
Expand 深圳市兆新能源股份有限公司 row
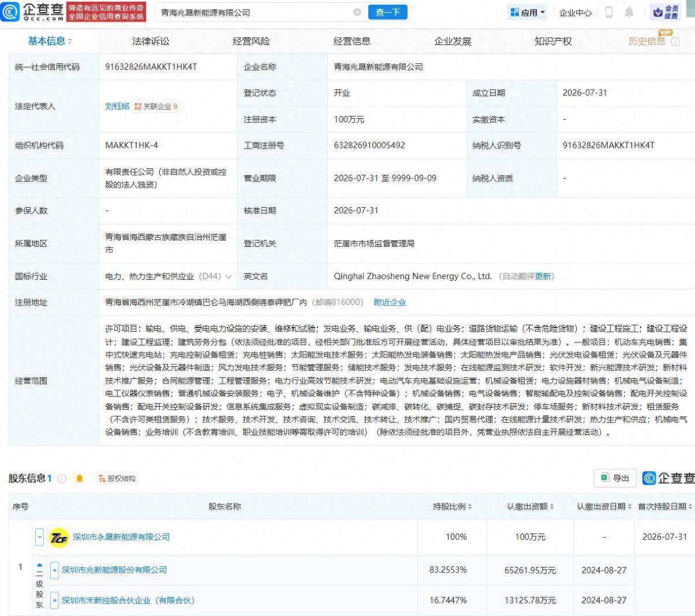(x=54, y=570)
